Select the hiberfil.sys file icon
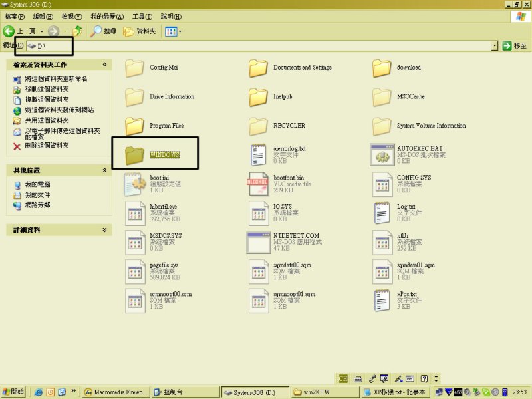This screenshot has height=399, width=532. pyautogui.click(x=135, y=213)
